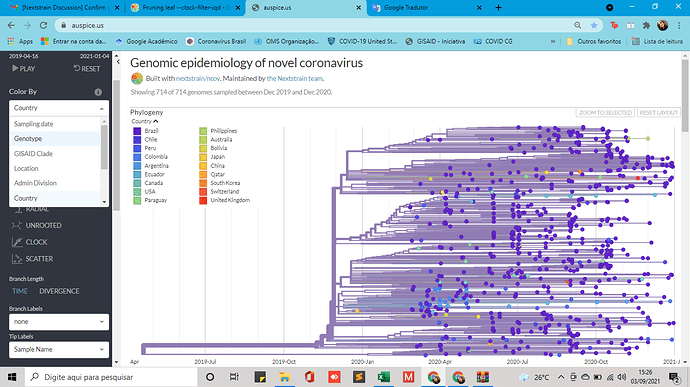Click taskbar search box

coord(110,377)
